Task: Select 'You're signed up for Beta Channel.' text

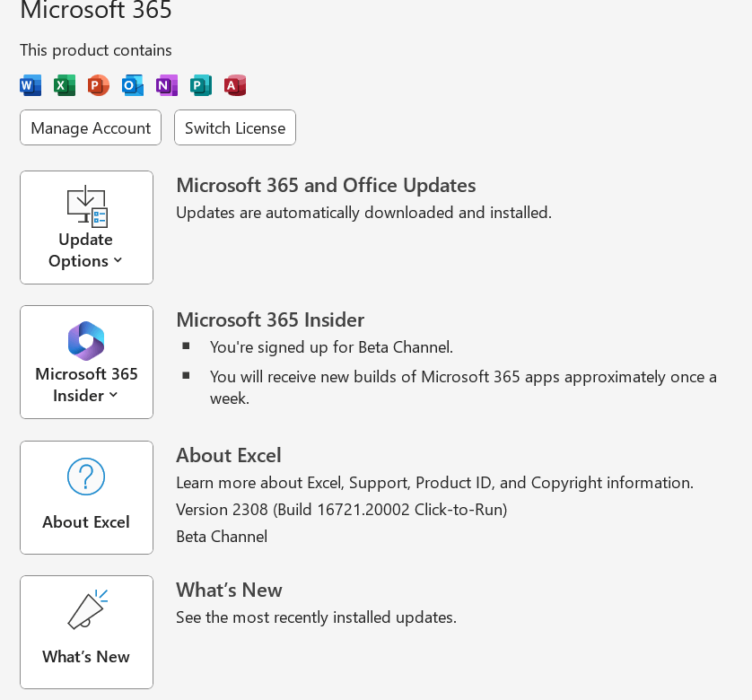Action: [331, 347]
